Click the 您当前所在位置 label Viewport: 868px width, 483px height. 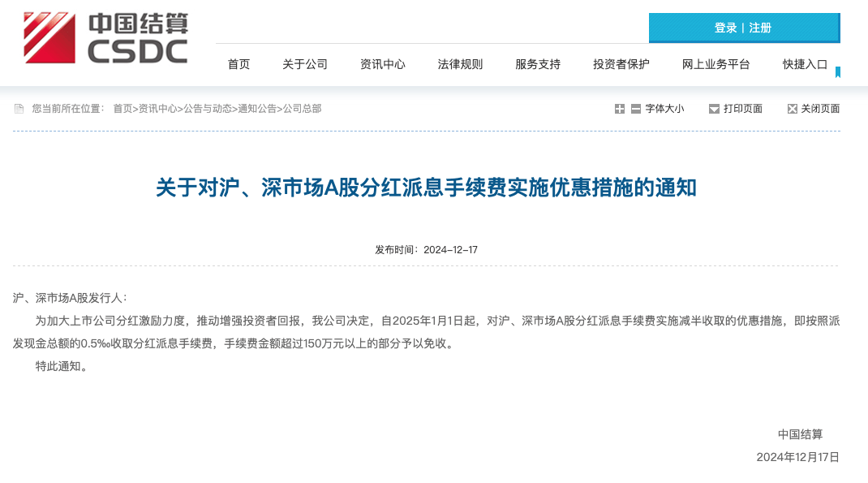point(67,109)
